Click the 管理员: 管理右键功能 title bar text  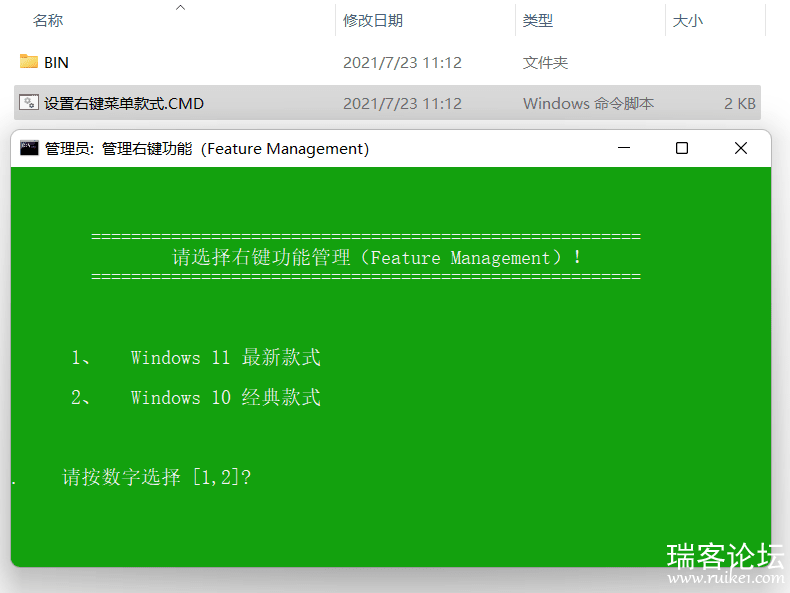point(207,149)
